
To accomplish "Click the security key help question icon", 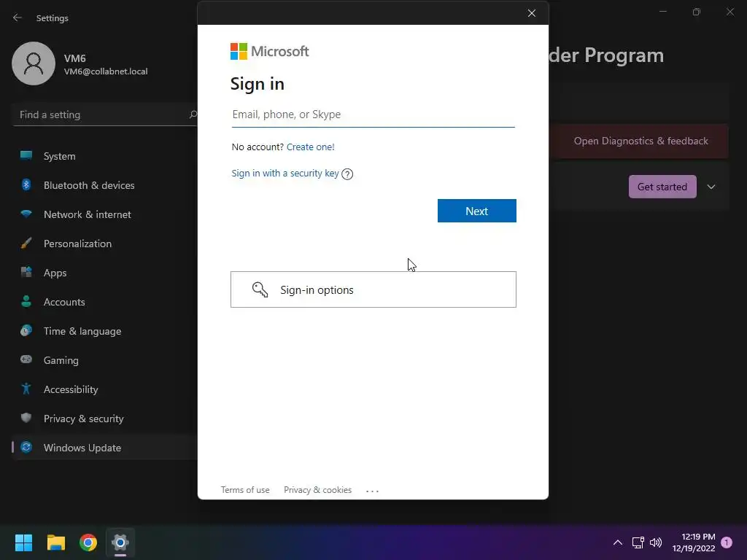I will pyautogui.click(x=347, y=174).
